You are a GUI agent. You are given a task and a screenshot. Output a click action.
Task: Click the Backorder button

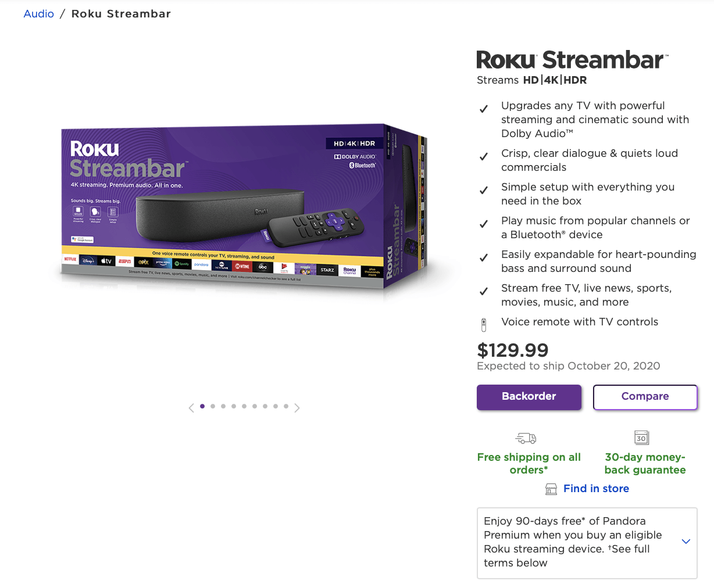point(529,397)
